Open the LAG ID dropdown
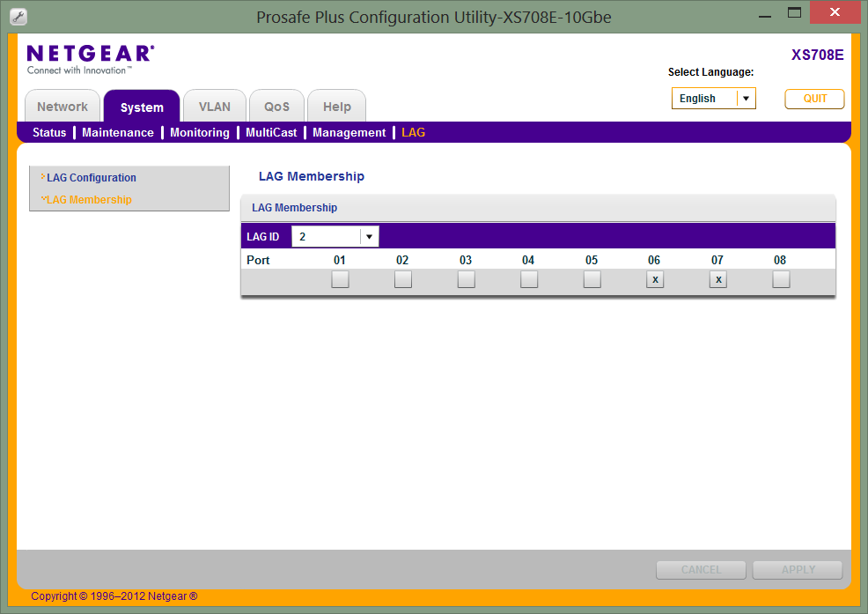Viewport: 868px width, 614px height. coord(335,237)
